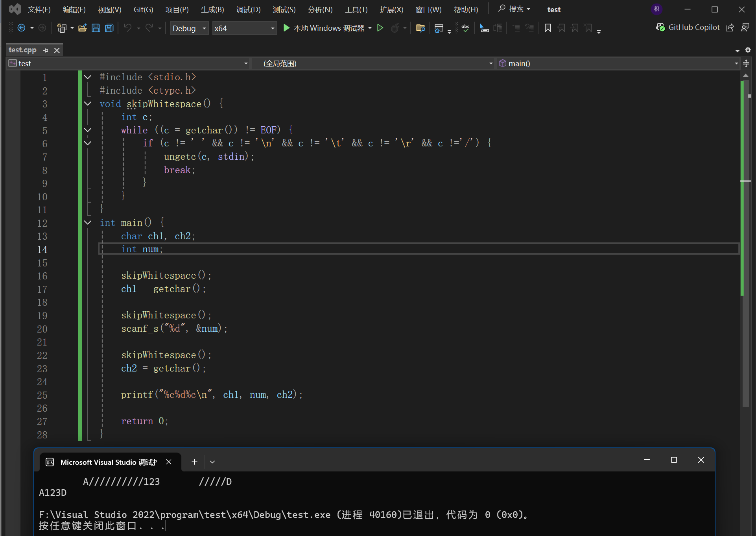Click the spell checker abc icon
This screenshot has width=756, height=536.
[465, 28]
